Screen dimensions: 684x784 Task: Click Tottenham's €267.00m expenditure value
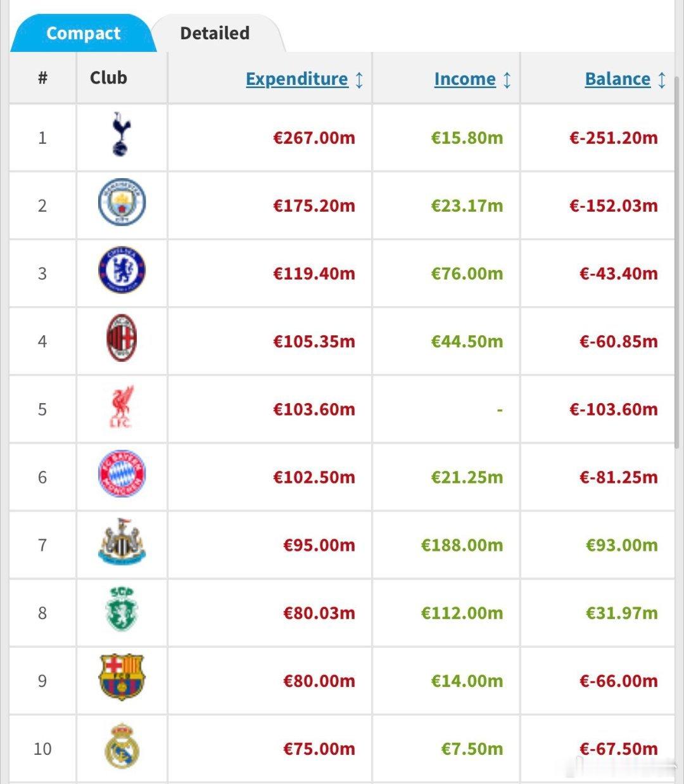click(314, 138)
